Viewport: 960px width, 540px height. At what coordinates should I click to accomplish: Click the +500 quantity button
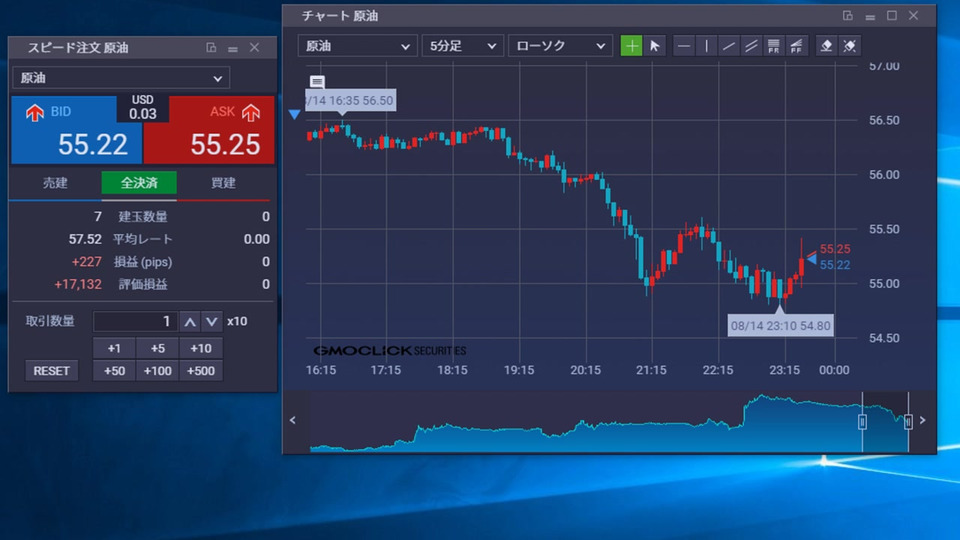pos(201,370)
